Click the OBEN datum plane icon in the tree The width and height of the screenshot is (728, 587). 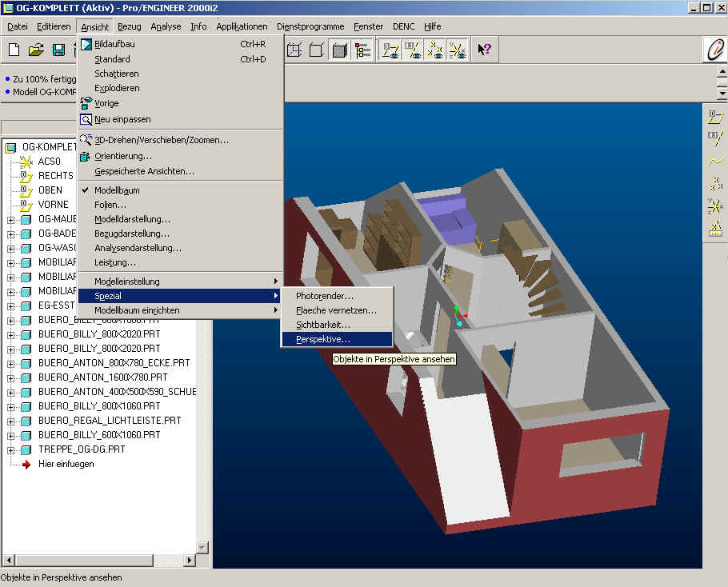coord(26,190)
